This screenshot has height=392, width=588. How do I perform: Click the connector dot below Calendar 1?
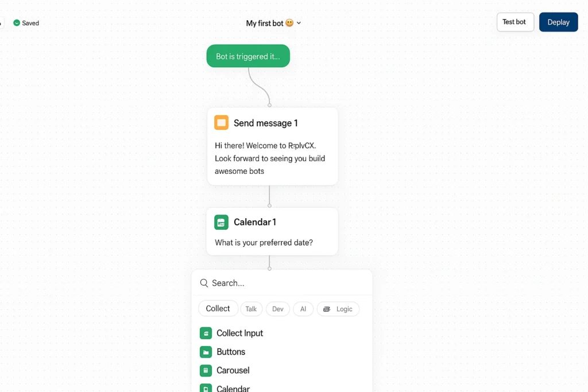pos(270,269)
